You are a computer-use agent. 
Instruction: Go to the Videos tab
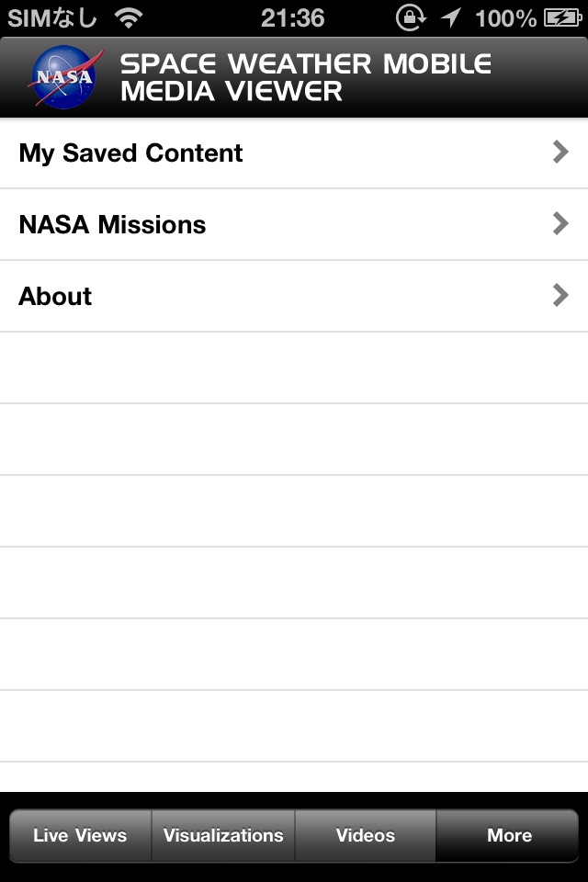pyautogui.click(x=366, y=836)
